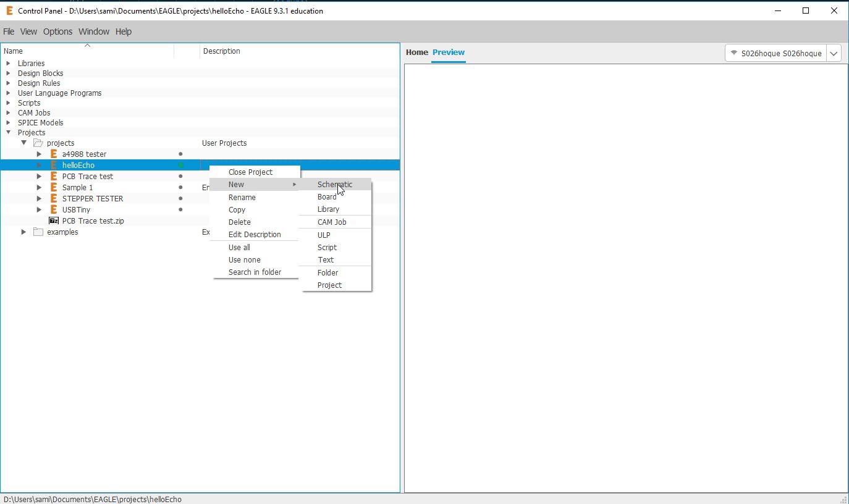849x504 pixels.
Task: Open the Options menu
Action: point(57,31)
